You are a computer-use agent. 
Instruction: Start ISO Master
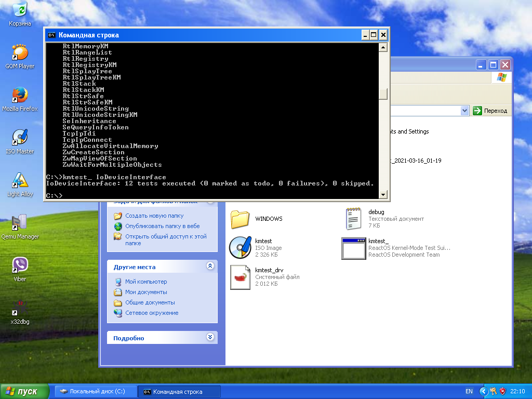coord(20,137)
